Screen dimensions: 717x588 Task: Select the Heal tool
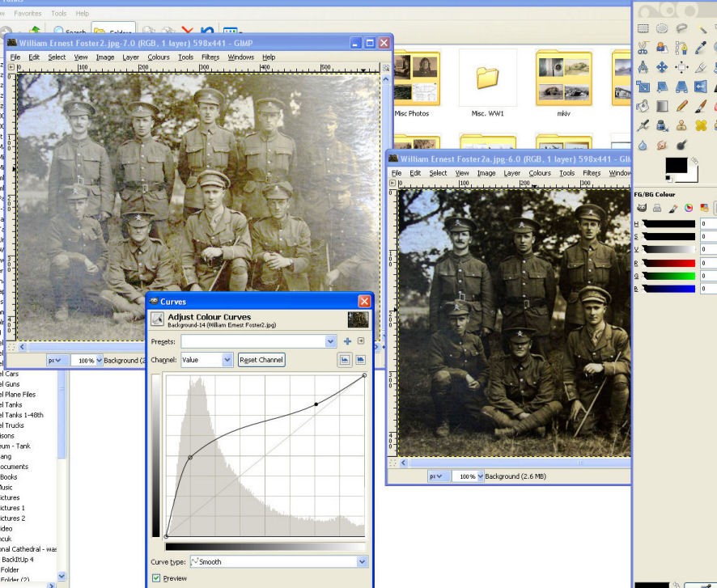702,125
